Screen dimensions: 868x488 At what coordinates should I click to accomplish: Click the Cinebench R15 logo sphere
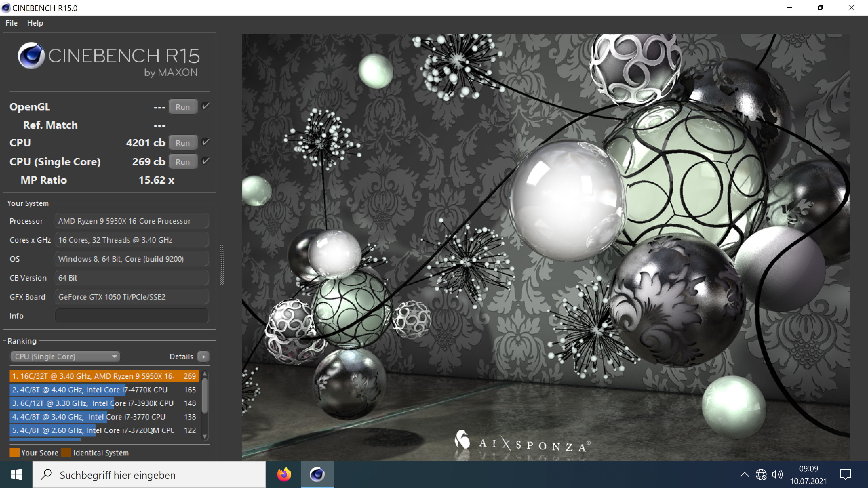coord(31,56)
